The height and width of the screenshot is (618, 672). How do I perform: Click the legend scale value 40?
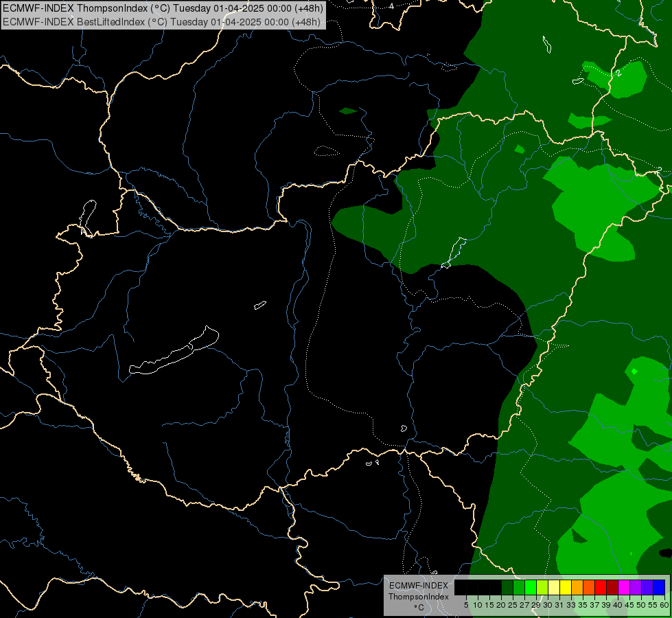point(618,605)
